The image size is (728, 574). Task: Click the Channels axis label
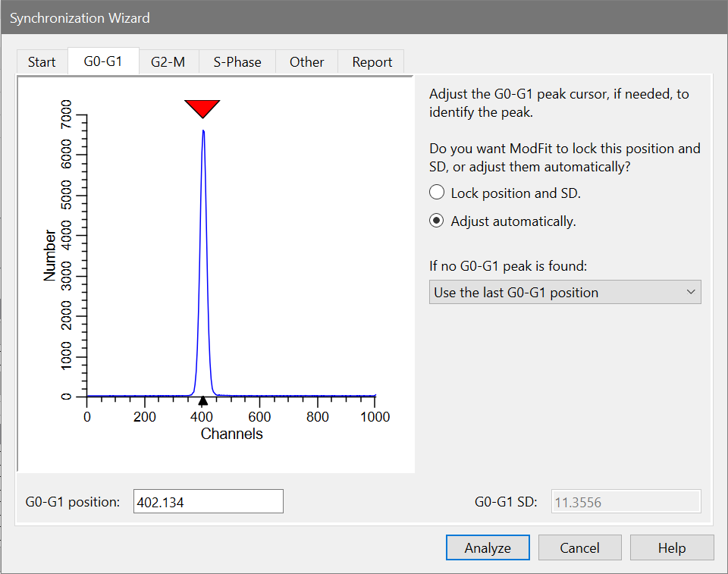click(x=232, y=434)
